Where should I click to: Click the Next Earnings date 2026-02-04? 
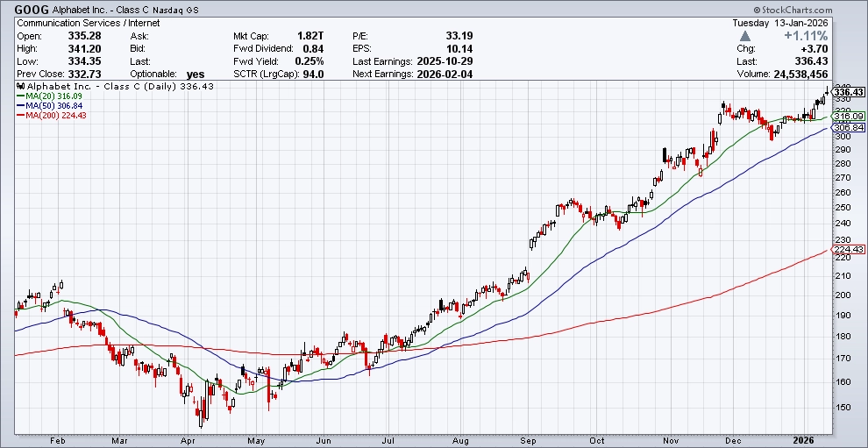click(x=444, y=75)
